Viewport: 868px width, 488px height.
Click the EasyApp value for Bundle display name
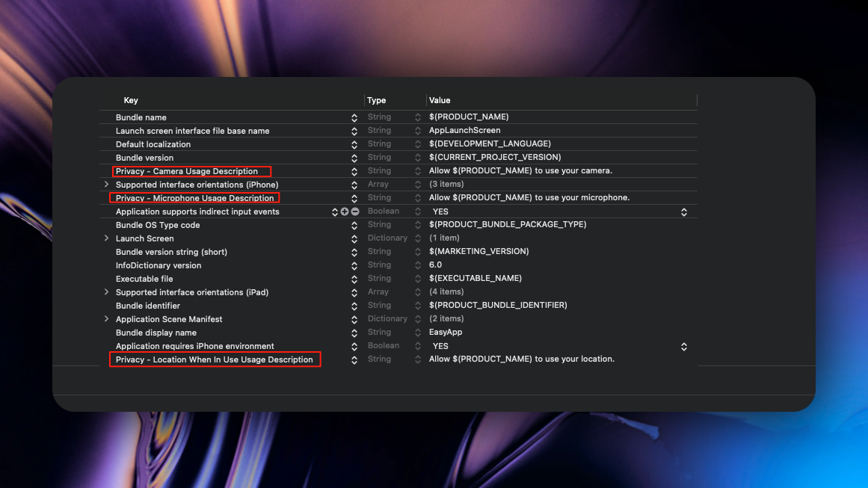pos(446,333)
